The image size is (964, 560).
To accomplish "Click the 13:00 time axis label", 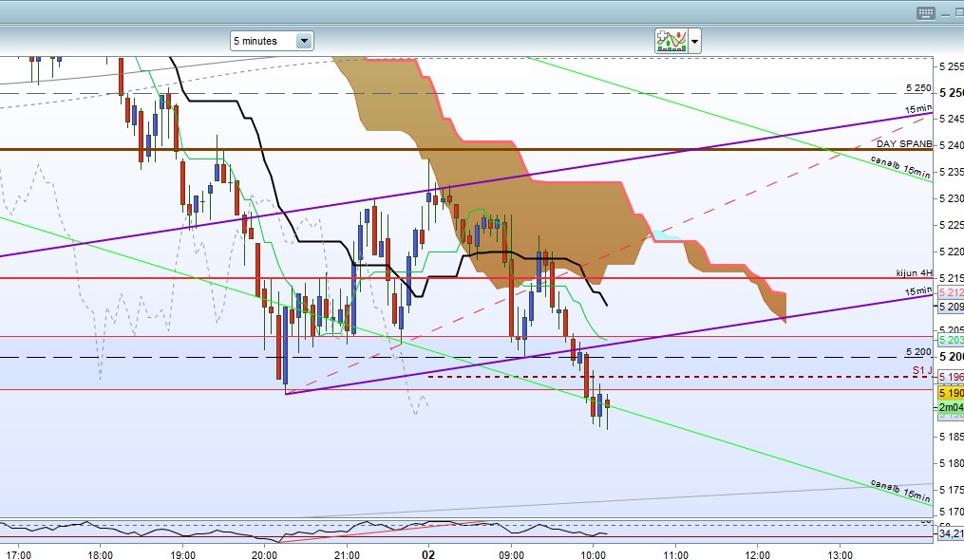I will (840, 555).
